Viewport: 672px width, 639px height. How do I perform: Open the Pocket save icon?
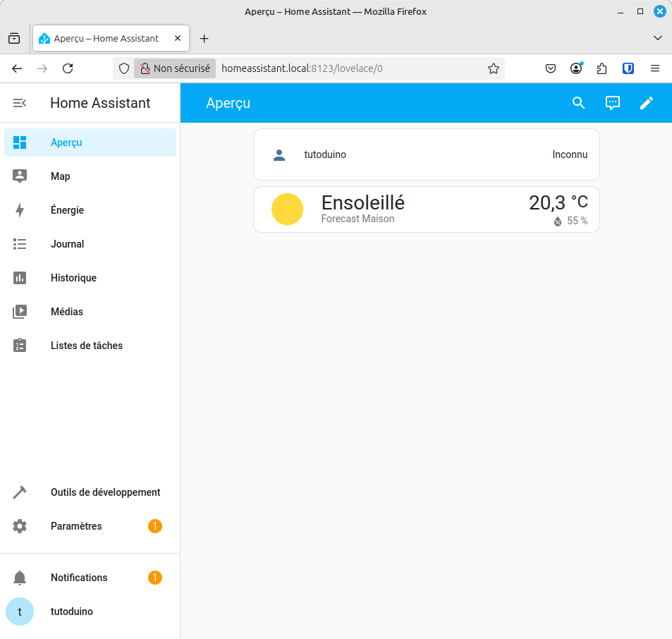[x=551, y=68]
